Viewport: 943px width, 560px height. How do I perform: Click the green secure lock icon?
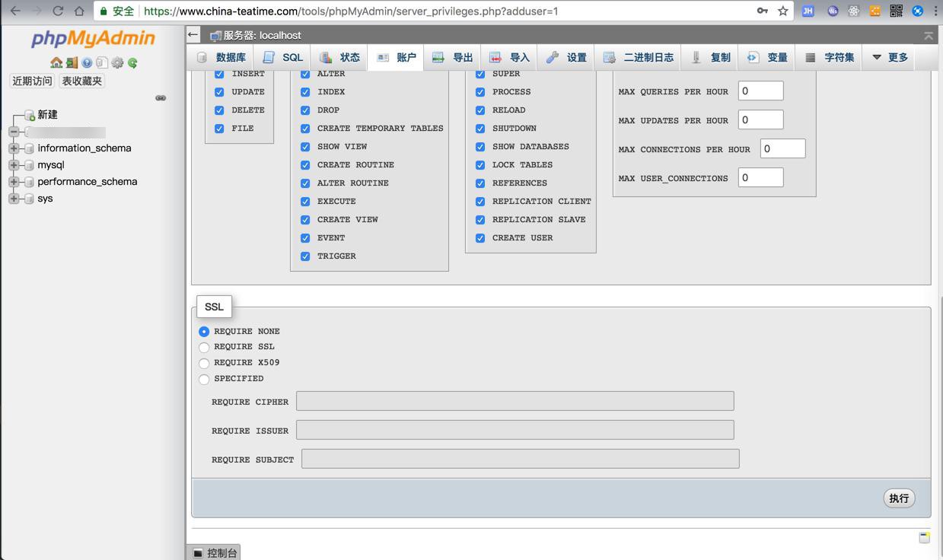104,11
